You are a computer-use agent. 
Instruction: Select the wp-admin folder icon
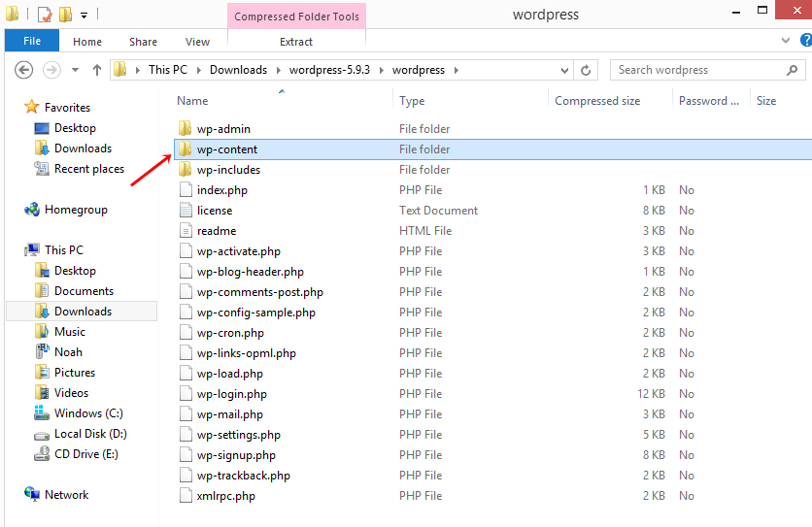[x=185, y=128]
